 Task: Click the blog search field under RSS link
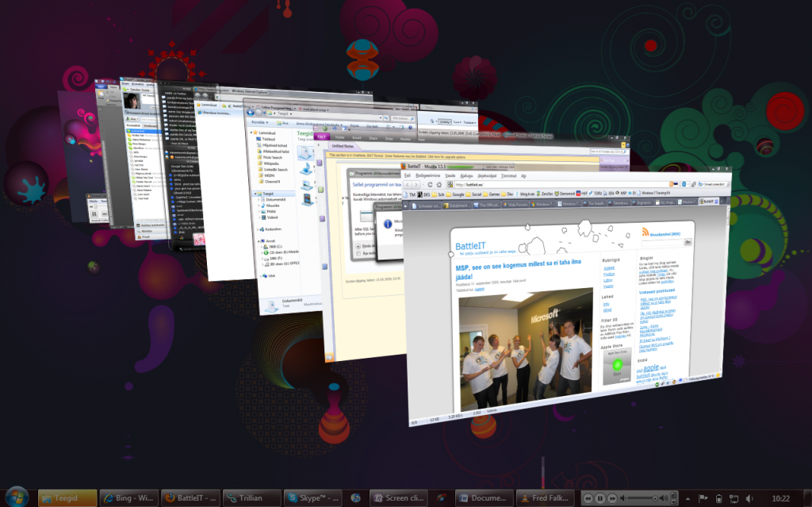(662, 242)
